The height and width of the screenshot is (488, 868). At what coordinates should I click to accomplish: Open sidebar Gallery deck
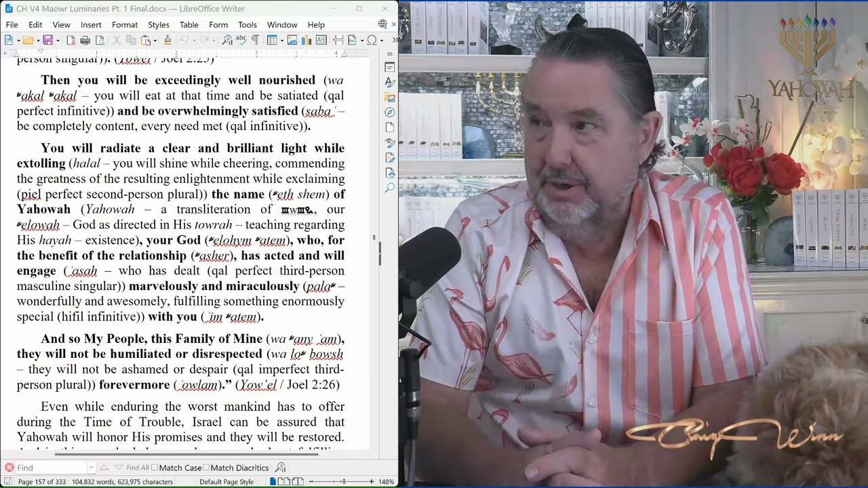tap(390, 98)
